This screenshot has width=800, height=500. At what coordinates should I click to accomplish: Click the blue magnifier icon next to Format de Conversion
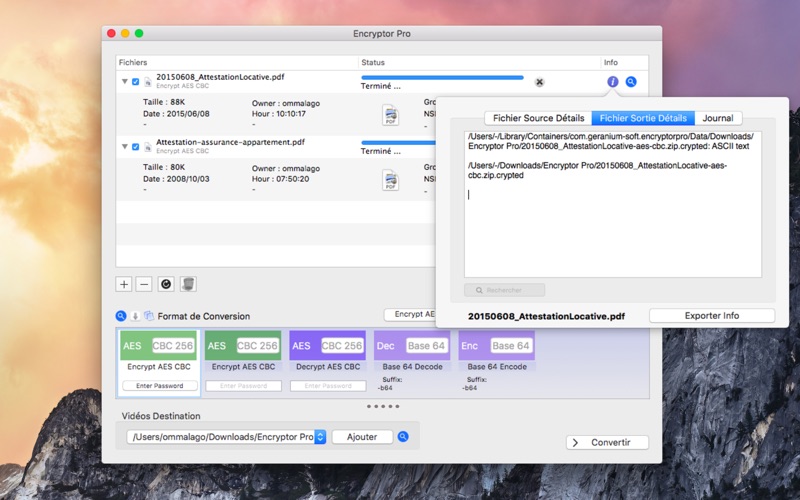(121, 316)
